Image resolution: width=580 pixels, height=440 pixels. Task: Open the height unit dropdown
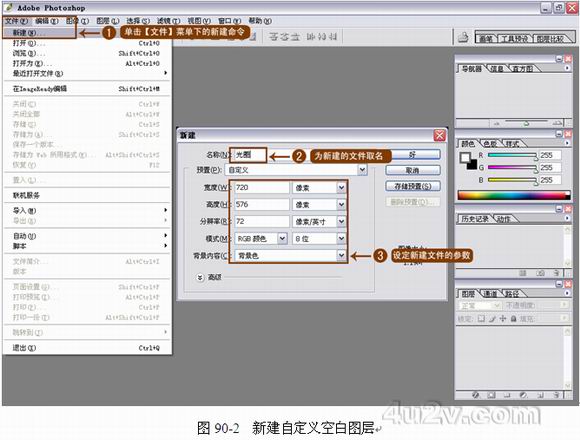[x=341, y=204]
